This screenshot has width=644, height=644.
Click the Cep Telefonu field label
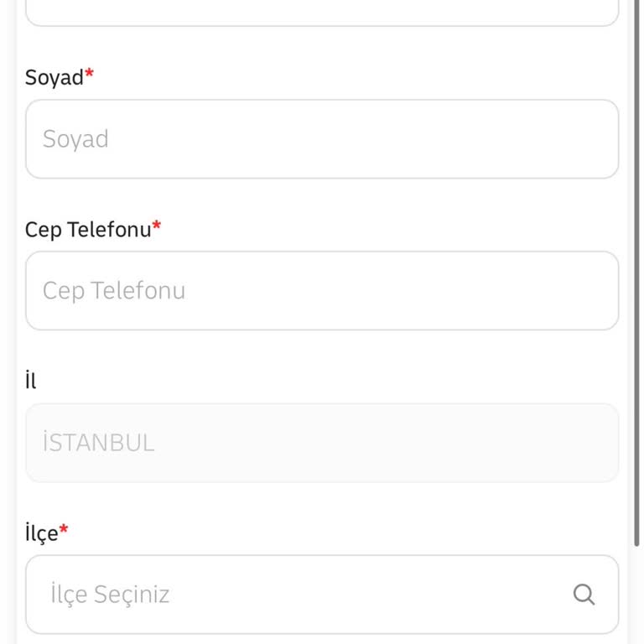click(87, 230)
